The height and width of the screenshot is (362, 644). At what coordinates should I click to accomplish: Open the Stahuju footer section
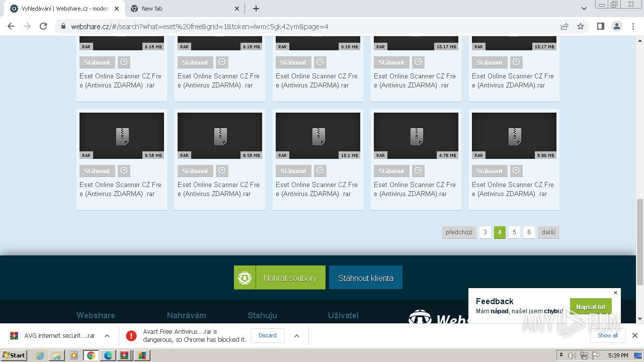(262, 315)
